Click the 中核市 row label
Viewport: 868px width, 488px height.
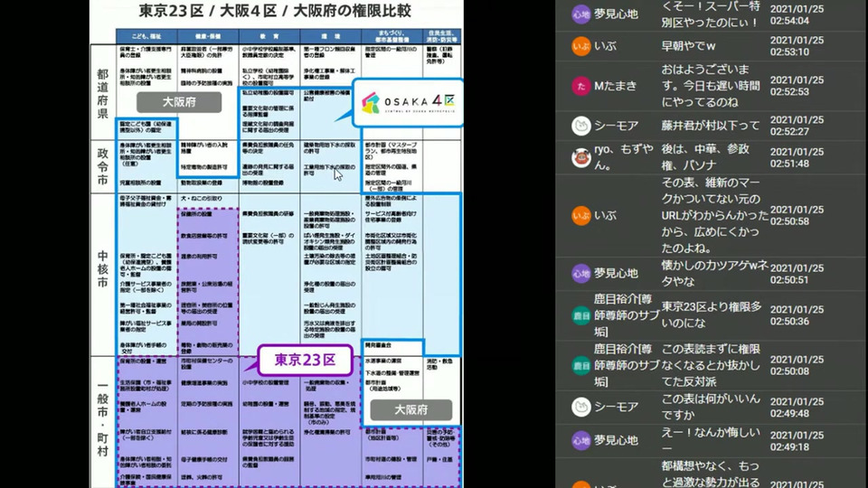(x=102, y=269)
